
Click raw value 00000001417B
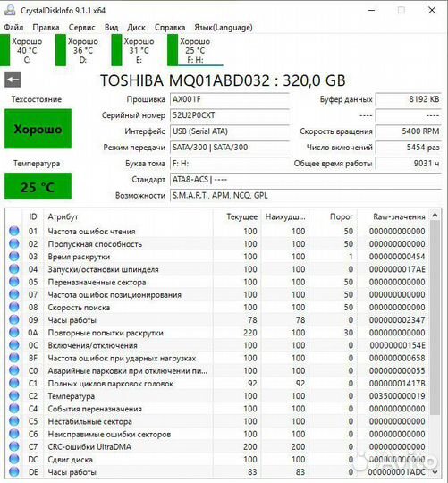397,383
